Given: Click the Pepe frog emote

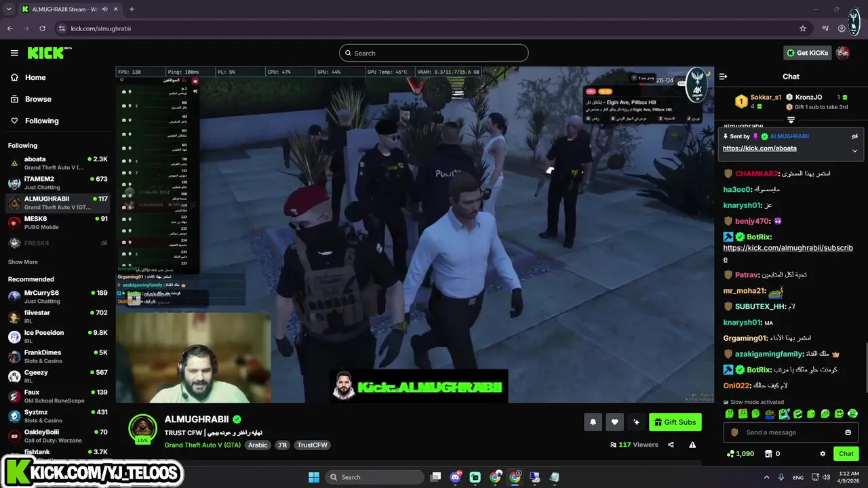Looking at the screenshot, I should click(x=770, y=413).
